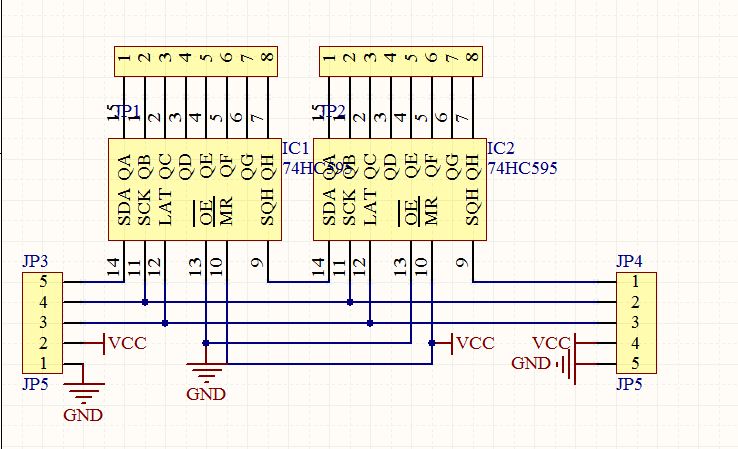738x449 pixels.
Task: Click pin 8 label on the JP2 header
Action: tap(473, 57)
